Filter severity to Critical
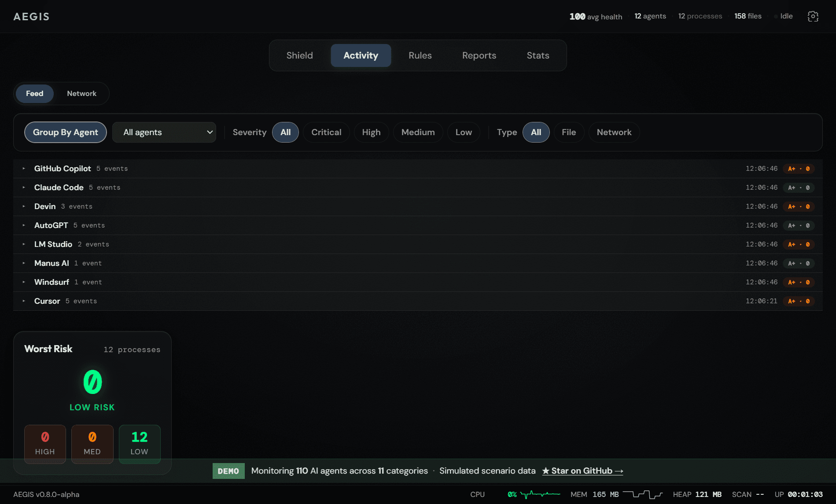836x504 pixels. point(326,132)
